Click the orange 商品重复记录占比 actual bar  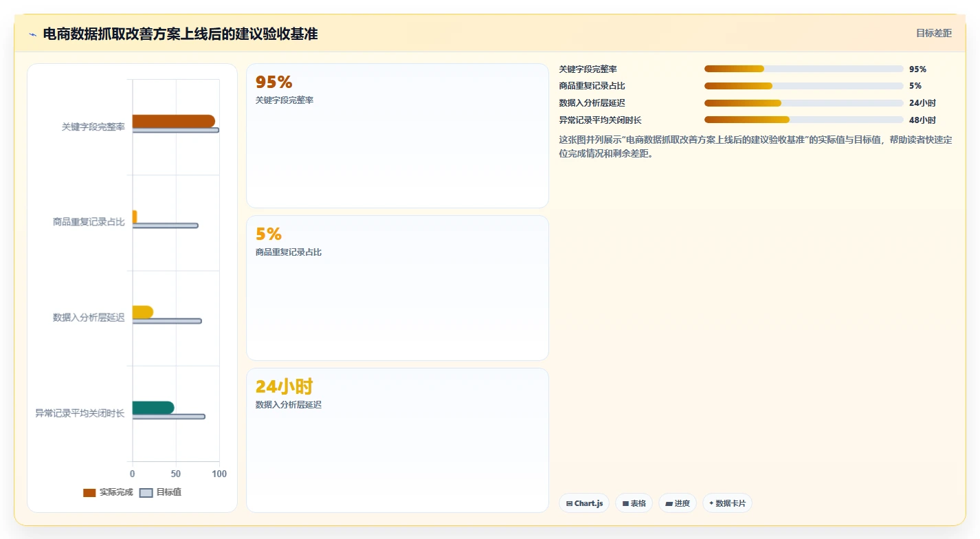point(135,217)
